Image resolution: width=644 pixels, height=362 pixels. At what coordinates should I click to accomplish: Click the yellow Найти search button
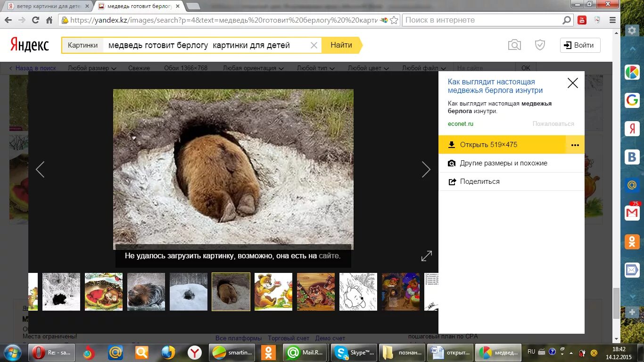click(341, 45)
